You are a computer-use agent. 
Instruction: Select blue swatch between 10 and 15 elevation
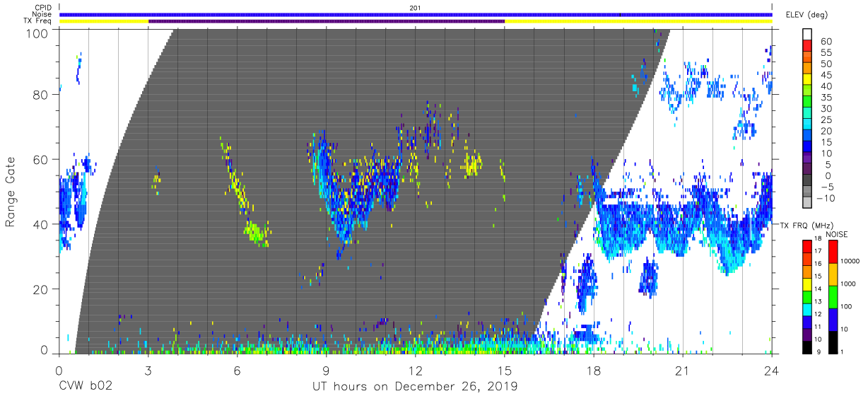(x=807, y=148)
